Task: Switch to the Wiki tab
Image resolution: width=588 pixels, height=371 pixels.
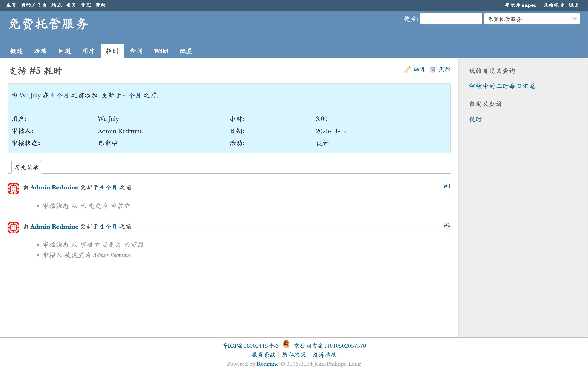Action: 161,51
